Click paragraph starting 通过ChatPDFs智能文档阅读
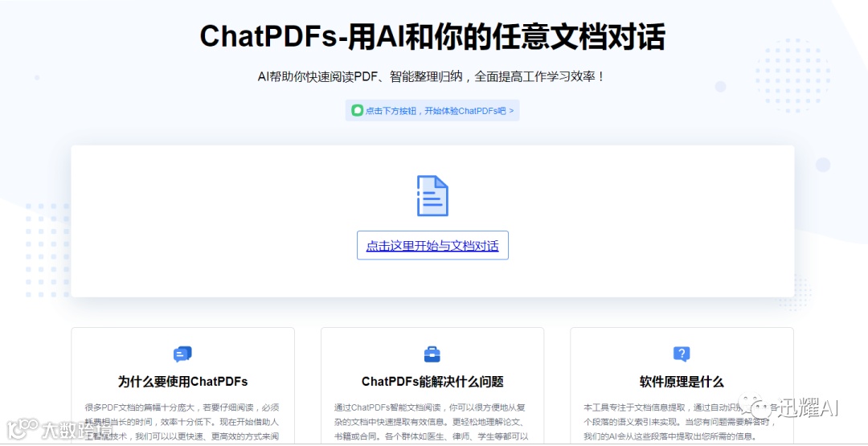Image resolution: width=868 pixels, height=446 pixels. [430, 422]
